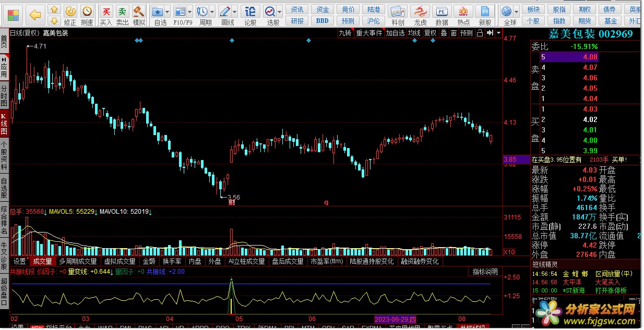Click the 2023-06-29 date marker on timeline

(x=396, y=319)
